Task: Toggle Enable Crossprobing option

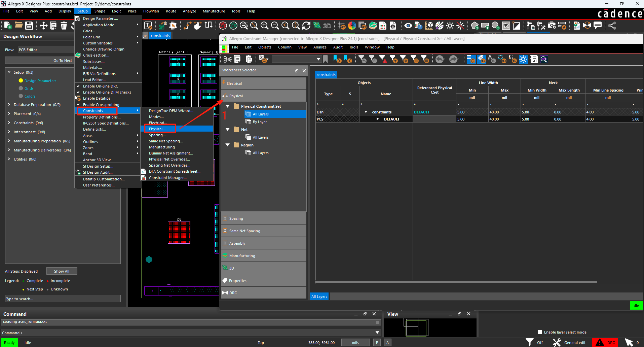Action: tap(101, 105)
